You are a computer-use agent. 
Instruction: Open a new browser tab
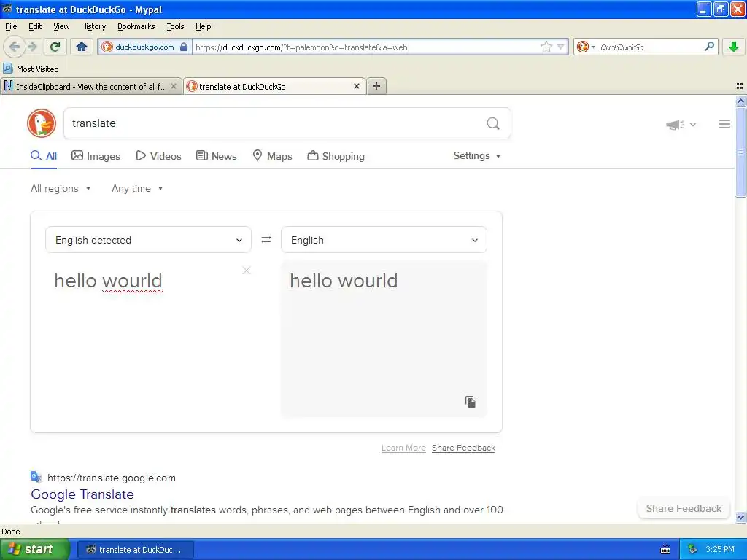[376, 86]
